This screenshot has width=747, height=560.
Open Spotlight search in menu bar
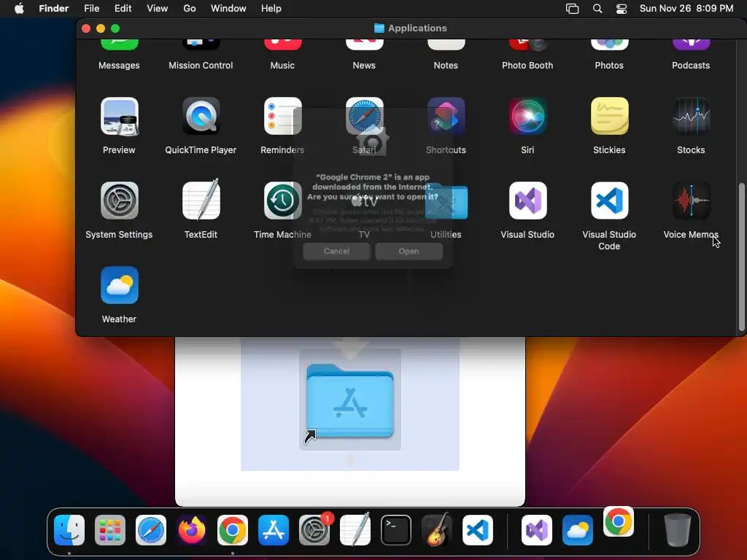click(x=597, y=9)
